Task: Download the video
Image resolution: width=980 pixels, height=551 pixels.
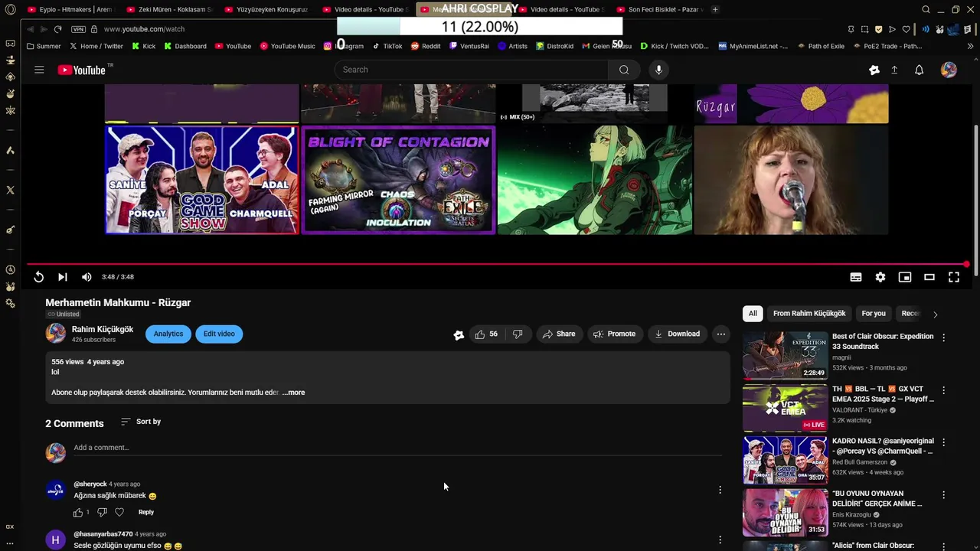Action: coord(677,334)
